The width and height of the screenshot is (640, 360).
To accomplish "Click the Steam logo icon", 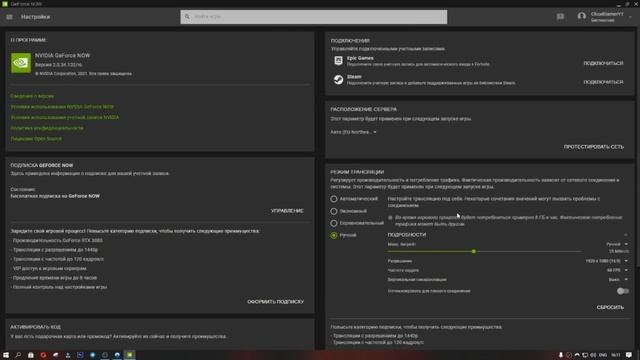I will 338,79.
